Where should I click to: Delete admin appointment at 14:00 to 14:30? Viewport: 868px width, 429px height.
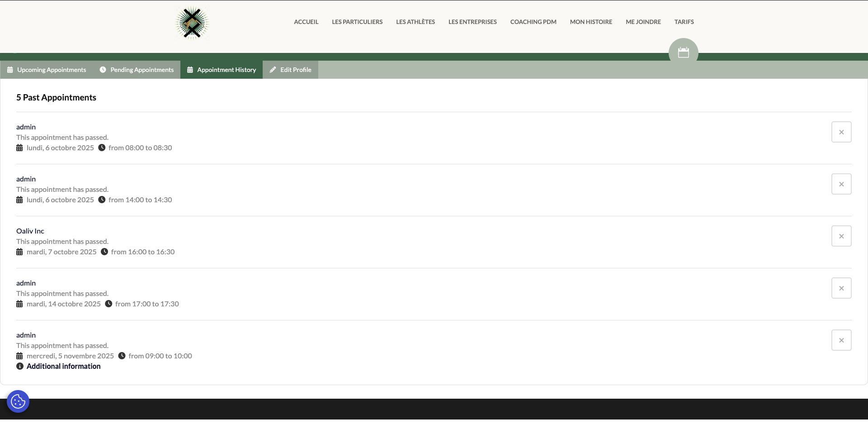(841, 184)
